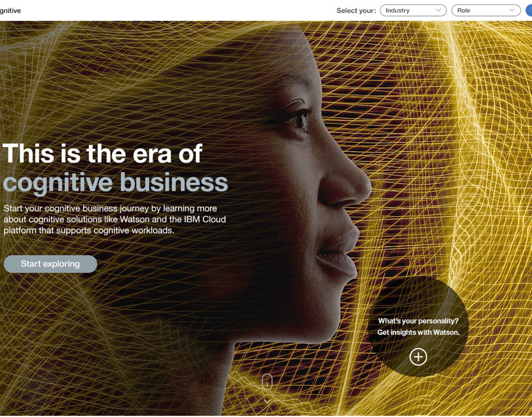Click the chevron arrow inside Role selector
This screenshot has width=532, height=417.
512,11
